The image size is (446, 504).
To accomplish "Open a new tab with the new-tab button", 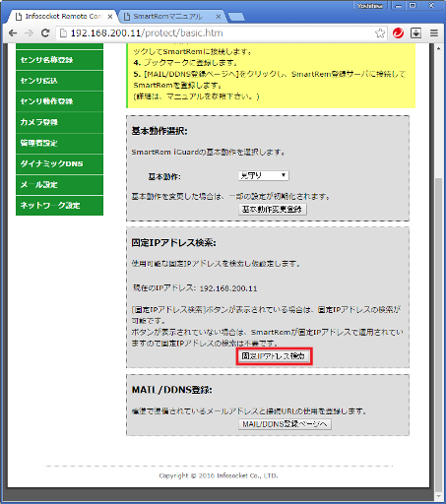I will pyautogui.click(x=236, y=17).
